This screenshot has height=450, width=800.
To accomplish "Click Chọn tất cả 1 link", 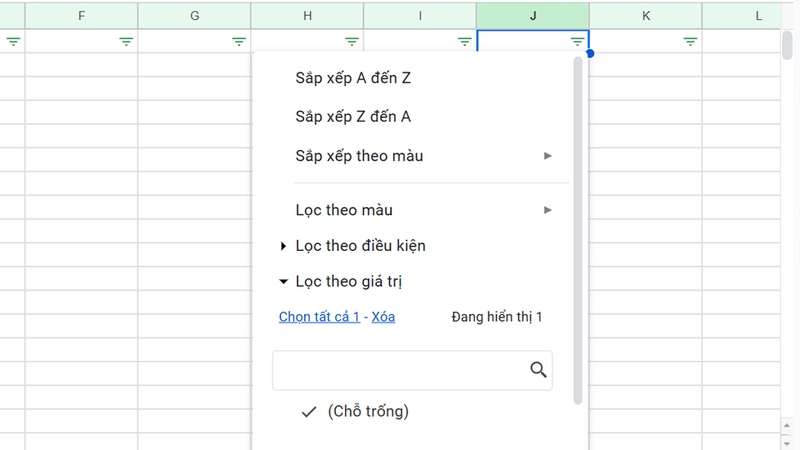I will [319, 317].
